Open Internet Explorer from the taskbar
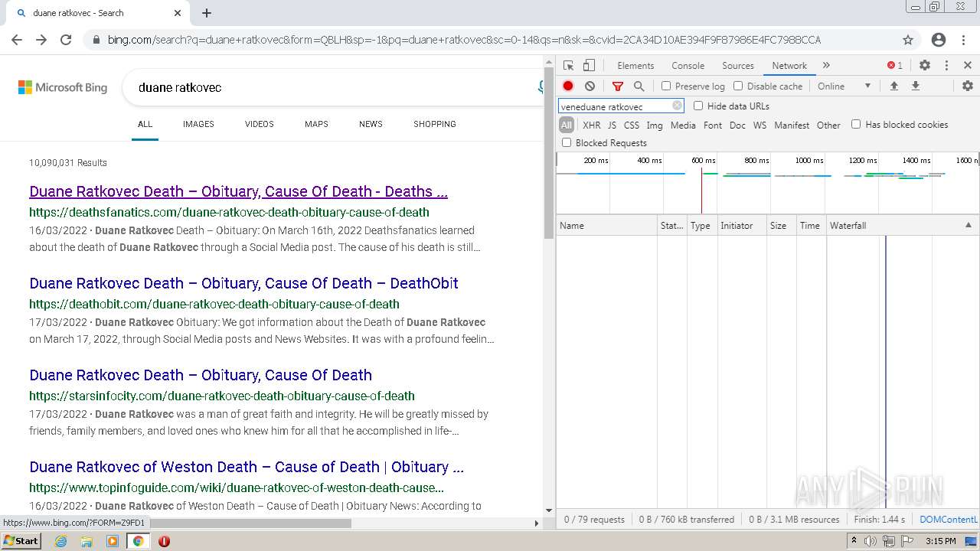 point(60,541)
